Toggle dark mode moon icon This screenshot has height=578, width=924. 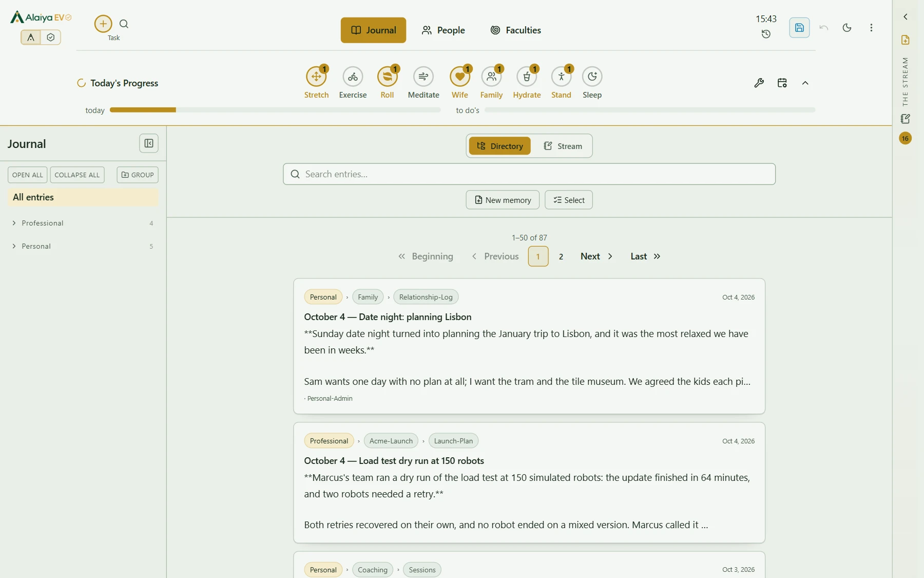tap(847, 28)
